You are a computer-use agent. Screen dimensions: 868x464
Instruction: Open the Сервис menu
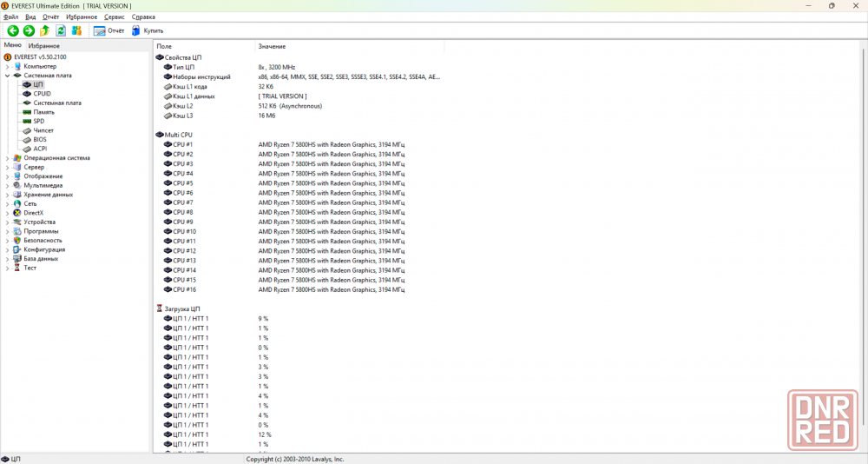coord(114,17)
